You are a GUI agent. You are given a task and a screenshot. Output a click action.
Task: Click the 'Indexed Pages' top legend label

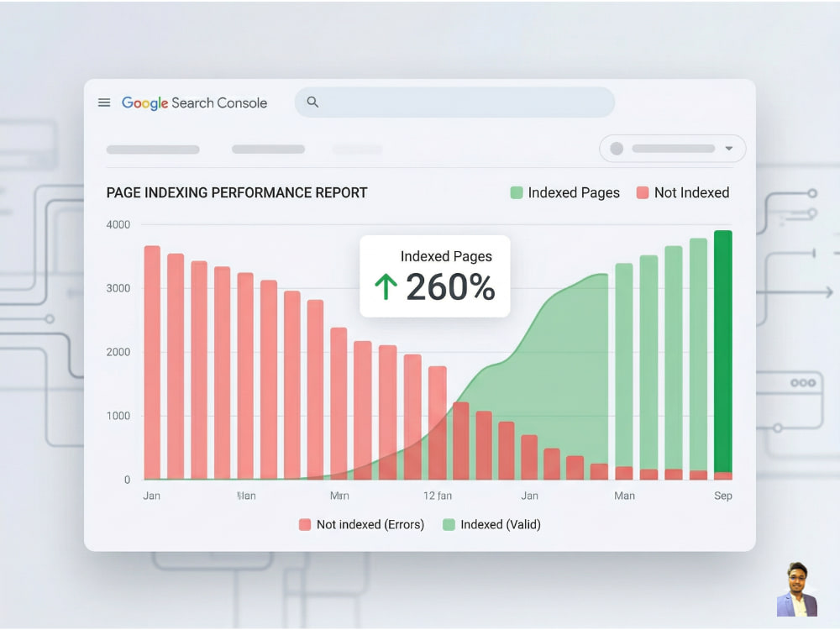[x=574, y=193]
